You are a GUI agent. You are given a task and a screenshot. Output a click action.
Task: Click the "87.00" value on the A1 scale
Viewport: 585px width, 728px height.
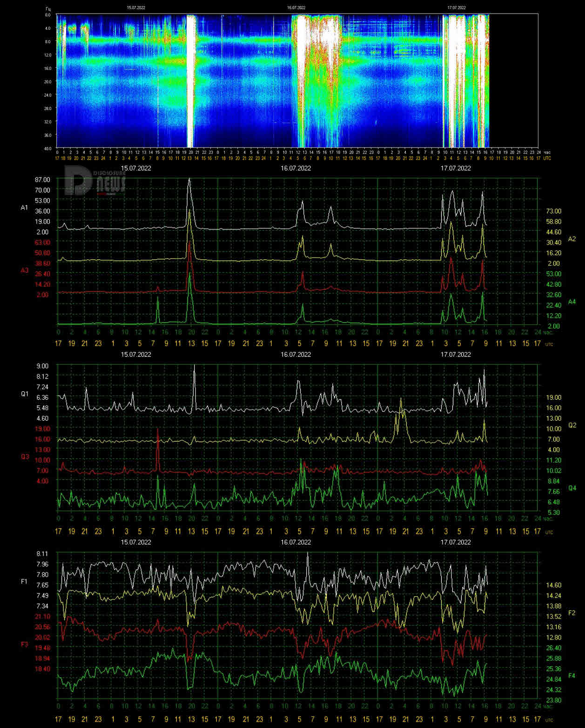[42, 180]
